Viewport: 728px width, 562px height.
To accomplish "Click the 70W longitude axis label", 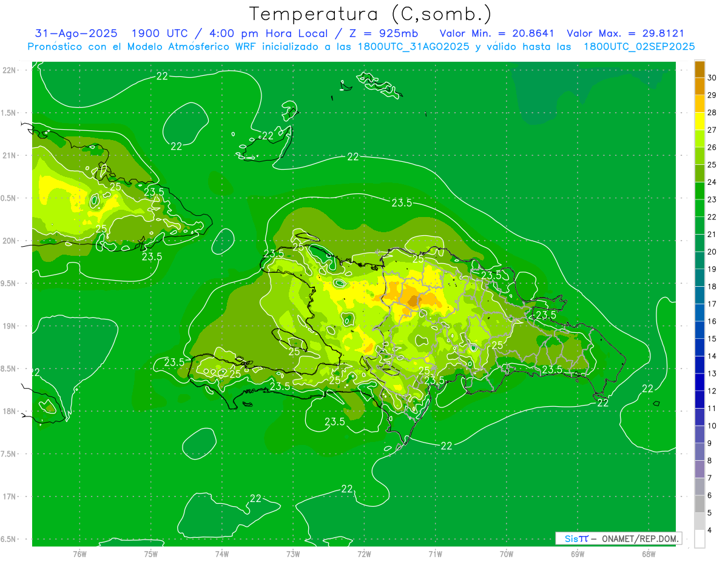I will click(507, 554).
